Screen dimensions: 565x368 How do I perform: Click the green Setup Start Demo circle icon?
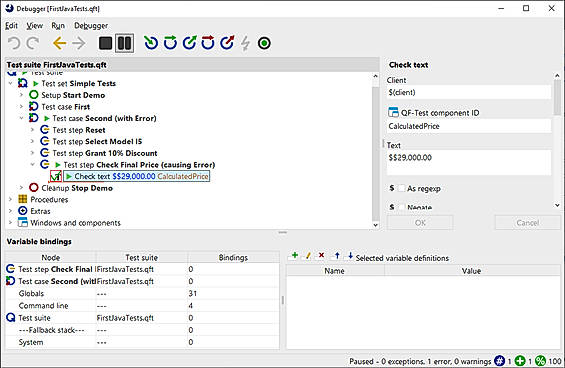34,95
